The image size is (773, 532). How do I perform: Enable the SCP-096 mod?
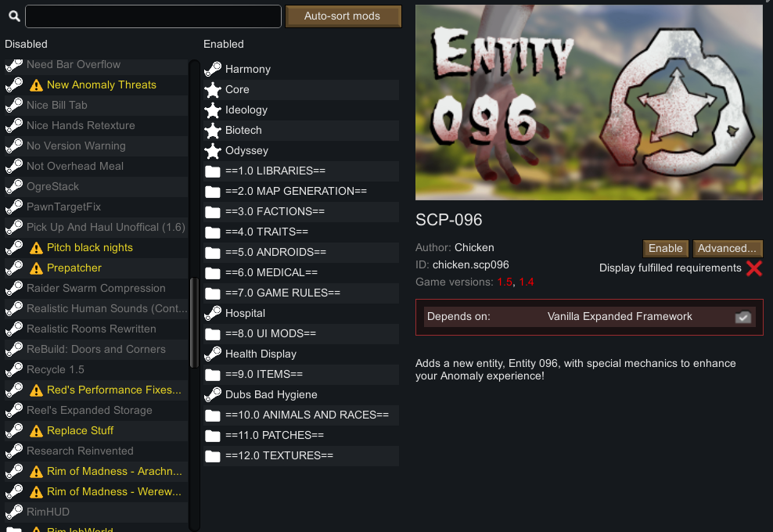click(x=665, y=248)
